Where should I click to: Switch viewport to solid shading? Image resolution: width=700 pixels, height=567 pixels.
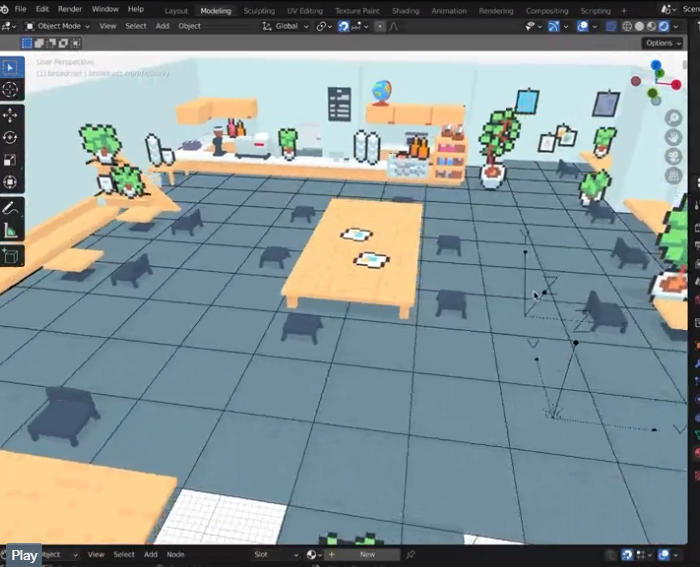tap(639, 27)
